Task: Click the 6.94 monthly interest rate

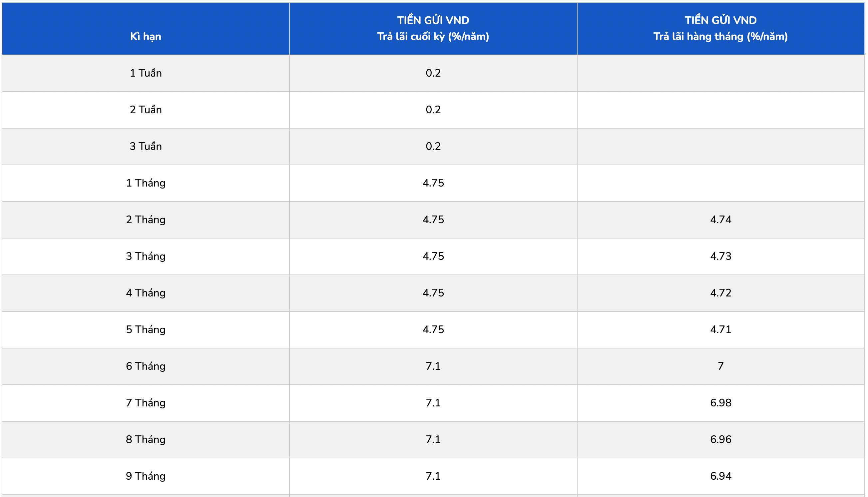Action: pyautogui.click(x=720, y=476)
